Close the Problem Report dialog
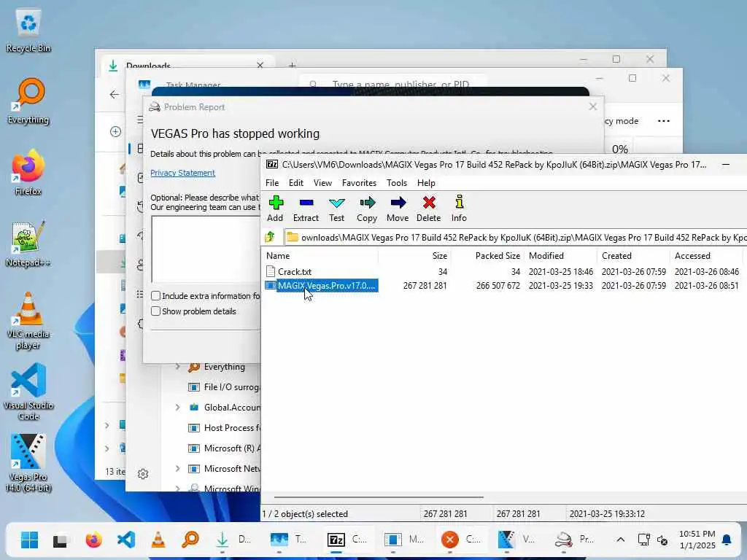This screenshot has width=747, height=560. pyautogui.click(x=592, y=106)
